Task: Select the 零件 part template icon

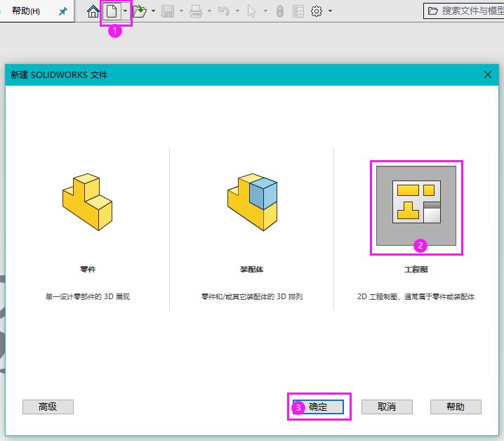Action: pyautogui.click(x=88, y=202)
